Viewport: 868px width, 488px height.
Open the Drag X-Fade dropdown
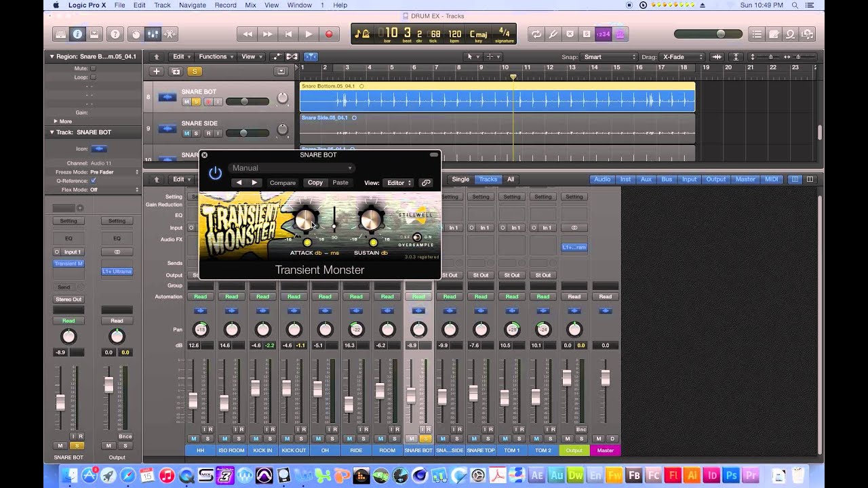point(683,57)
